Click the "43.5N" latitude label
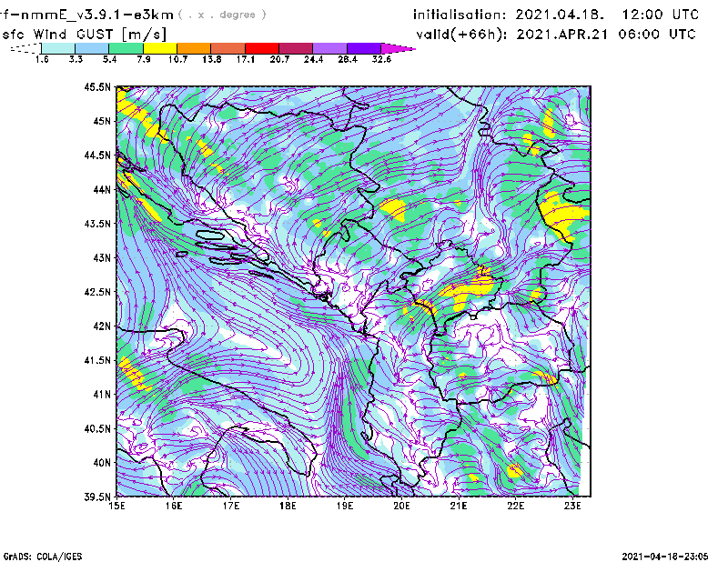728x562 pixels. pos(97,224)
